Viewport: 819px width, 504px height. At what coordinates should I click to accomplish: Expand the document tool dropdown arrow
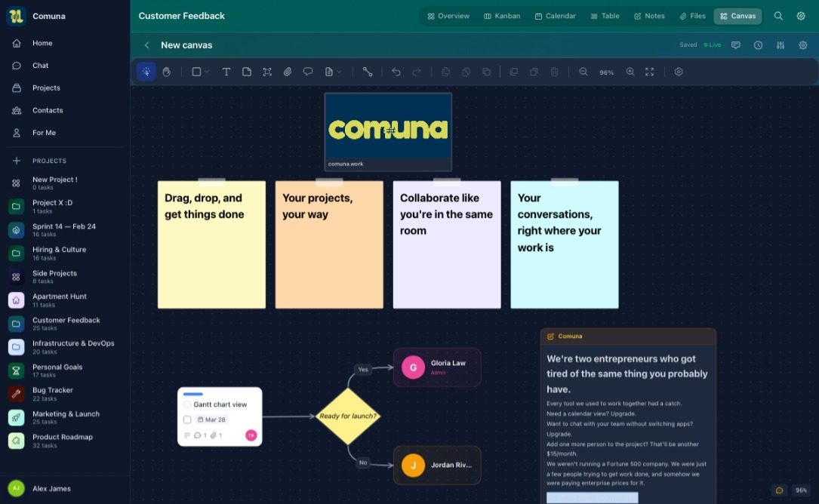pyautogui.click(x=340, y=72)
